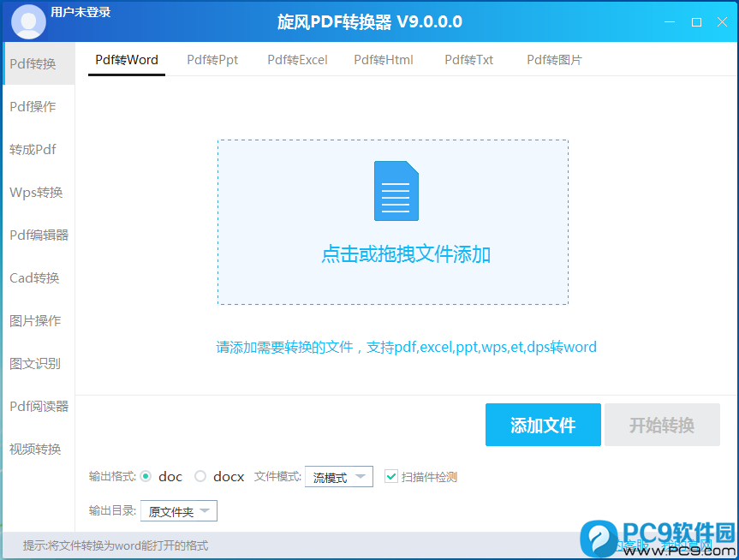The width and height of the screenshot is (739, 560).
Task: Open the 视频转换 sidebar section
Action: [39, 449]
